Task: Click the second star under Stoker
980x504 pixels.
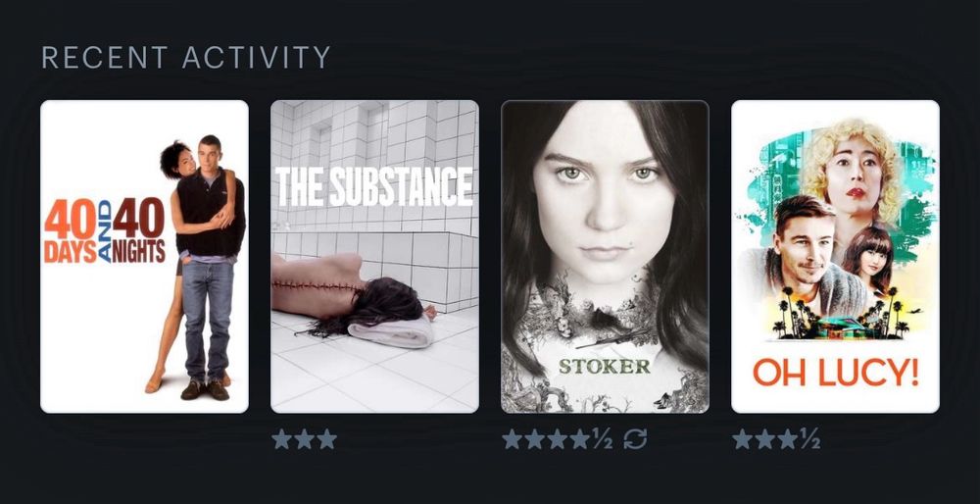Action: (x=535, y=439)
